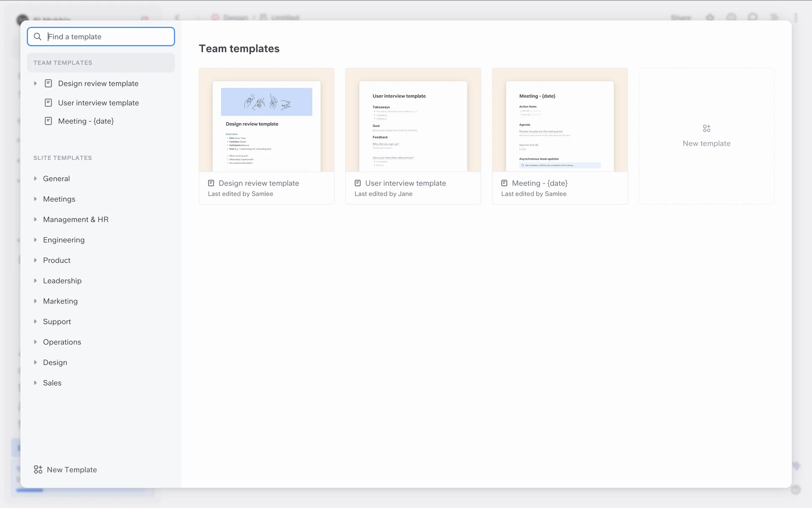Viewport: 812px width, 508px height.
Task: Click New Template icon at sidebar bottom
Action: [38, 469]
